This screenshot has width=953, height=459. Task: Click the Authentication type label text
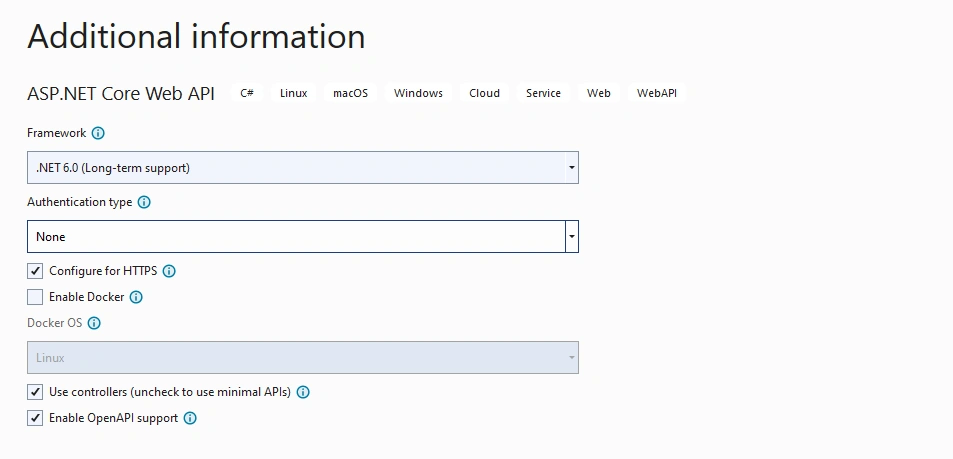click(80, 202)
